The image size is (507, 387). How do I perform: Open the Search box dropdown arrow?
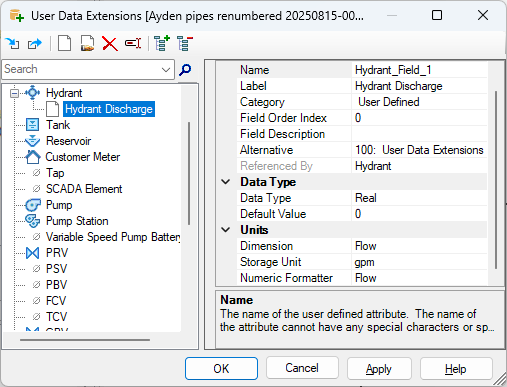(166, 70)
